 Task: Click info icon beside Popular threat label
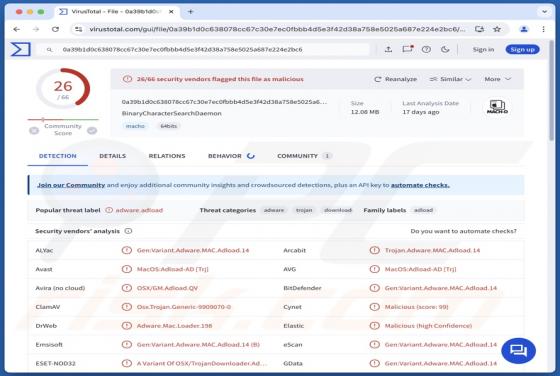pos(109,210)
